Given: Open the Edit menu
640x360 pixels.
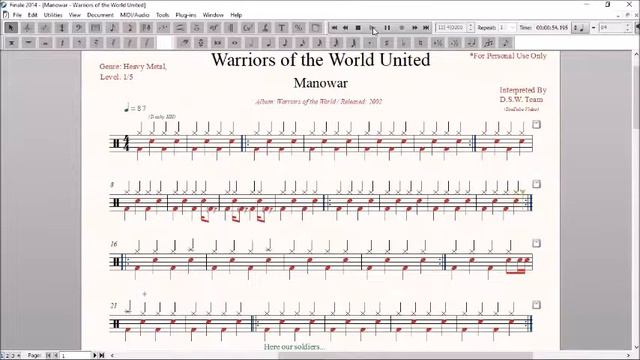Looking at the screenshot, I should [x=33, y=15].
